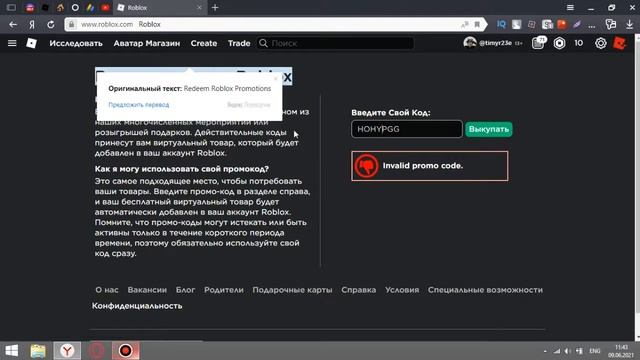Image resolution: width=640 pixels, height=360 pixels.
Task: Click Yandex Browser taskbar icon
Action: coord(67,351)
